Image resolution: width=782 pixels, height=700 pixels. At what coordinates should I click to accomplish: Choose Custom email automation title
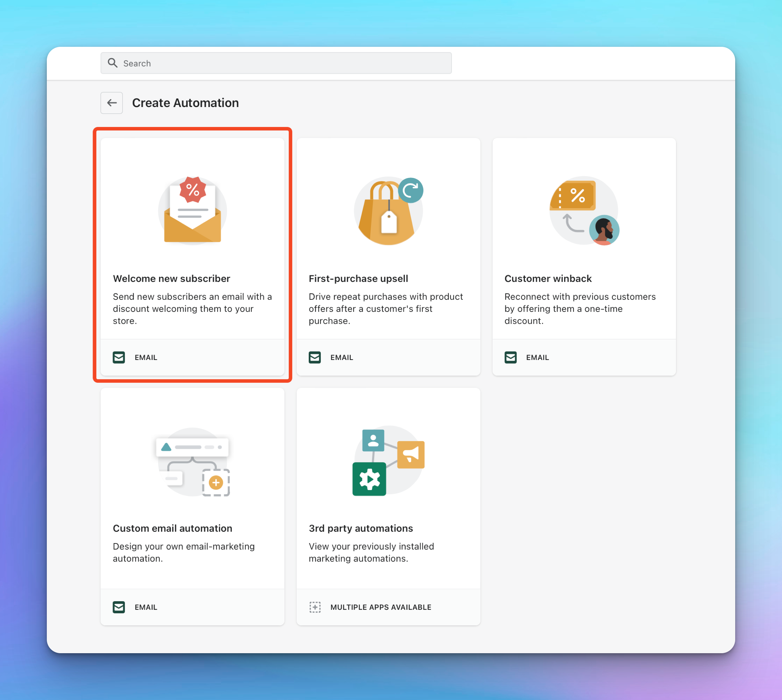tap(172, 528)
